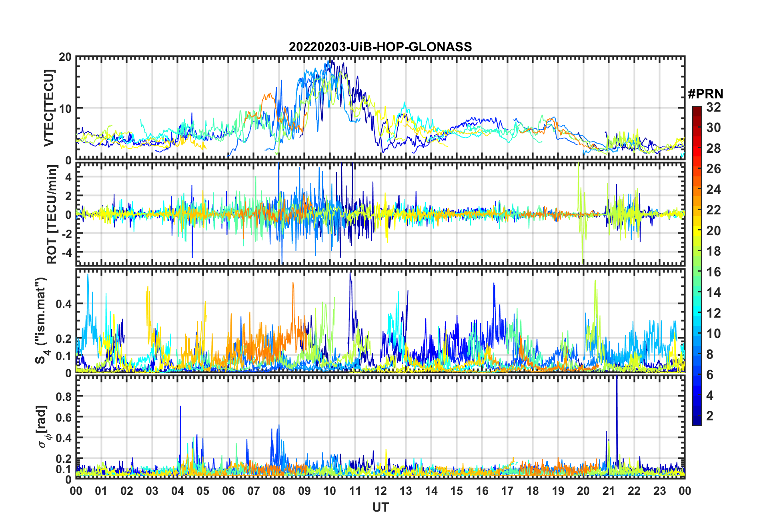Click the x-axis tick label 06

coord(228,491)
